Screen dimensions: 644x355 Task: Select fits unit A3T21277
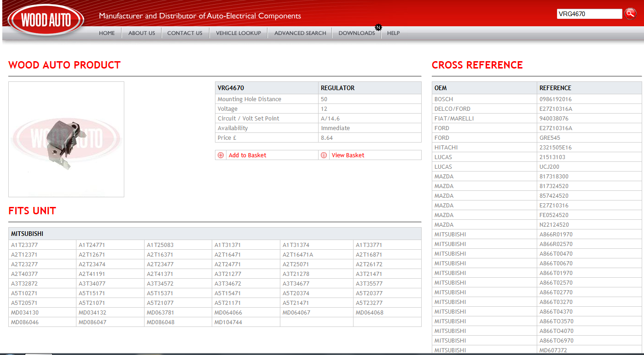228,274
